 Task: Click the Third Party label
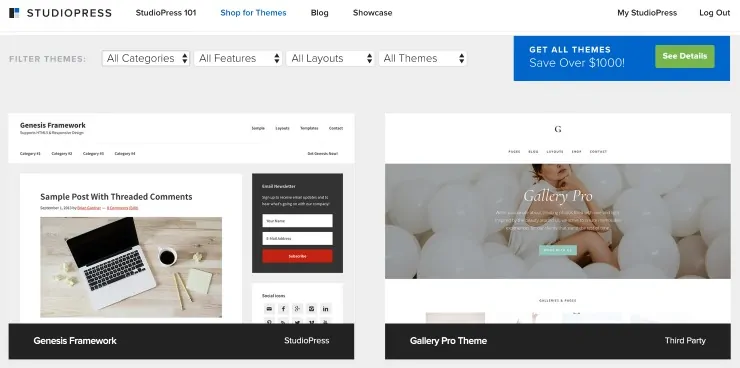685,341
